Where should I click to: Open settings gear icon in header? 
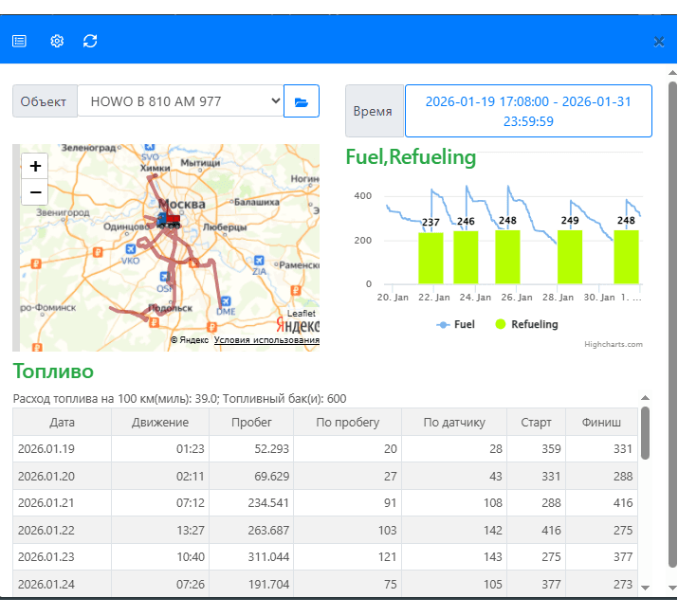click(x=57, y=41)
